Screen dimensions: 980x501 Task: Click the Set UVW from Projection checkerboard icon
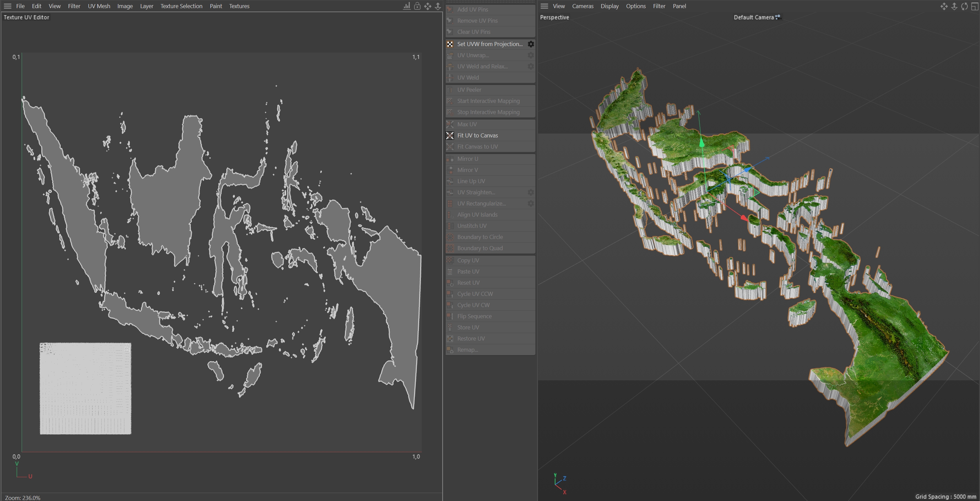(x=450, y=44)
